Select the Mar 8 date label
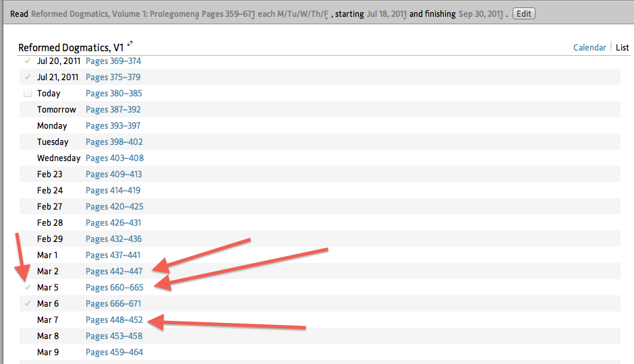Viewport: 634px width, 364px height. point(48,336)
